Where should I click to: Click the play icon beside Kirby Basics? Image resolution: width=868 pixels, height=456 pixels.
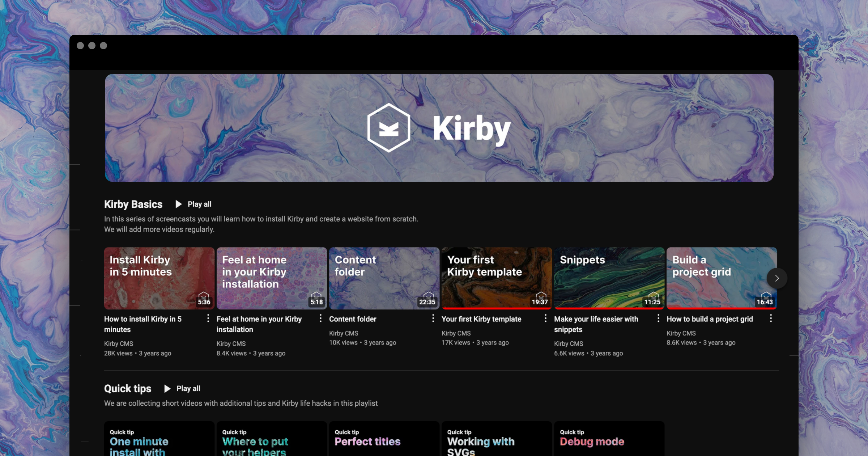[179, 204]
